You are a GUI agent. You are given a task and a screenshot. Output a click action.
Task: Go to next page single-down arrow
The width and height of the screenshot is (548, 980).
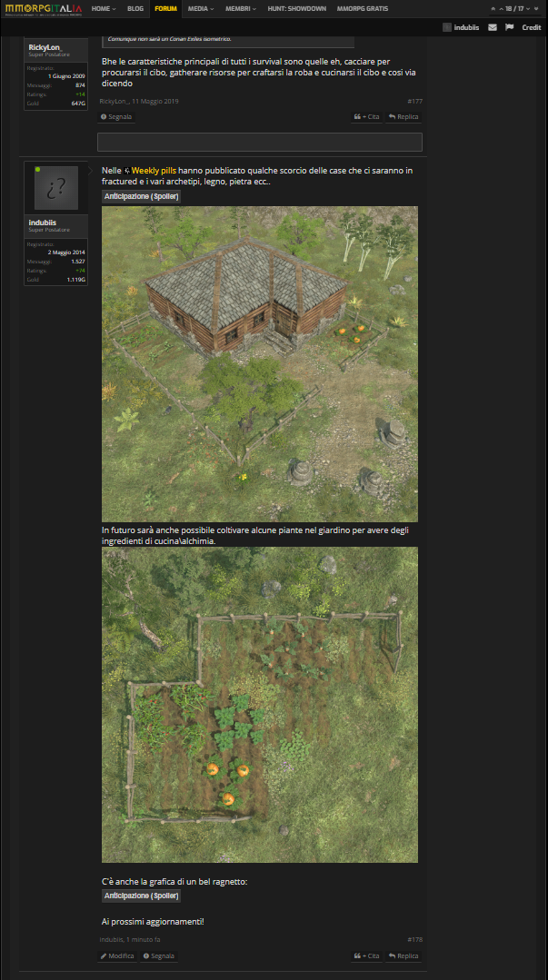[528, 9]
